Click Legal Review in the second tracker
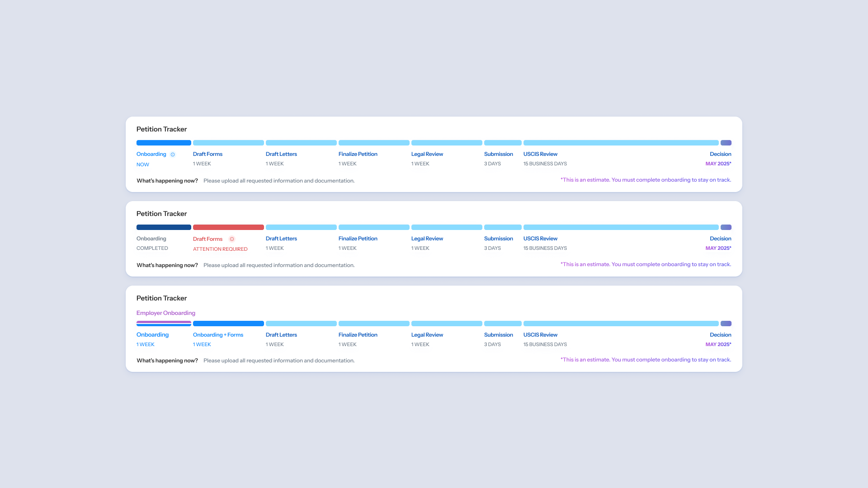Image resolution: width=868 pixels, height=488 pixels. pyautogui.click(x=427, y=239)
